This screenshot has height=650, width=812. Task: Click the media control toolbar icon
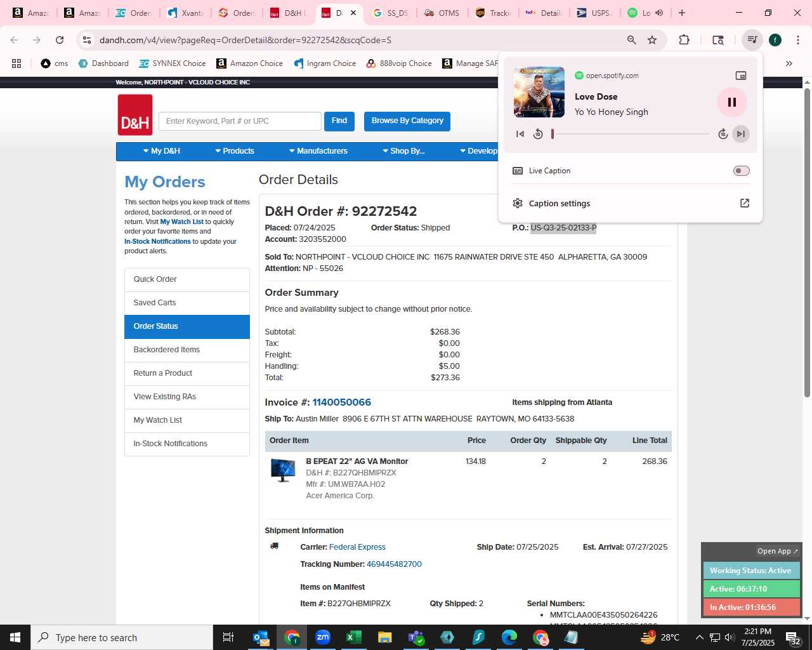click(752, 40)
